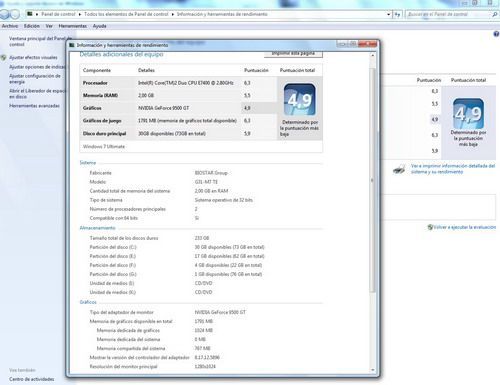
Task: Open Abrir el Liberador de espacio en disco
Action: click(x=37, y=94)
